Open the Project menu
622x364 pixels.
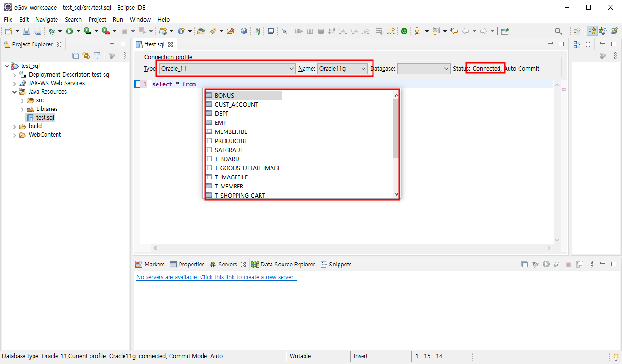[98, 19]
